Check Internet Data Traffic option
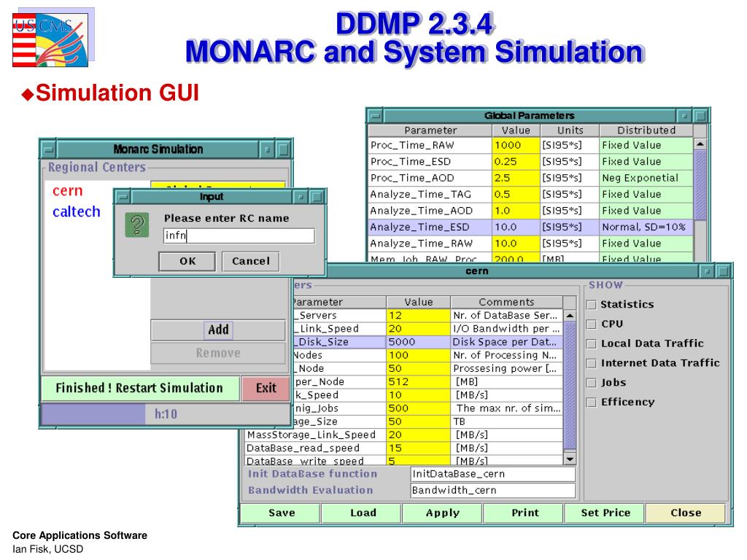747x560 pixels. pyautogui.click(x=591, y=363)
